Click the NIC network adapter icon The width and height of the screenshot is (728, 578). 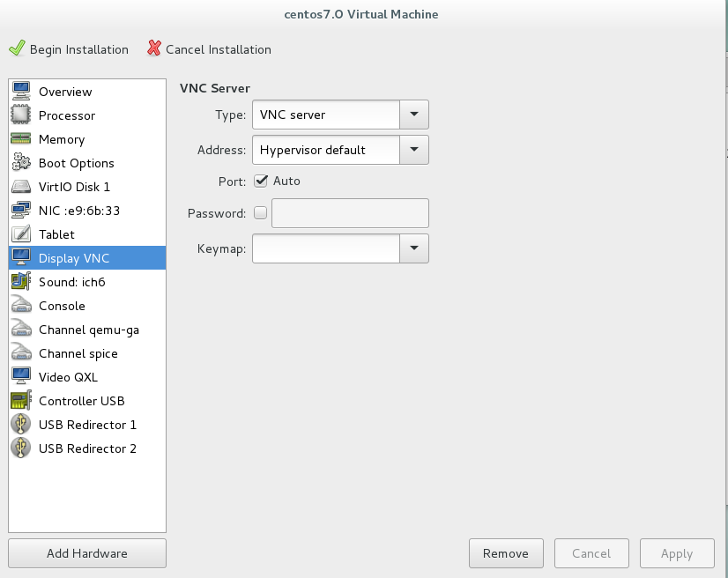coord(21,211)
